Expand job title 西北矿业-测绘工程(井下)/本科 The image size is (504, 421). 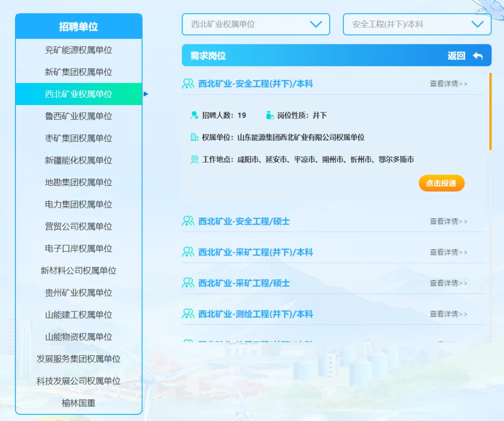coord(256,314)
